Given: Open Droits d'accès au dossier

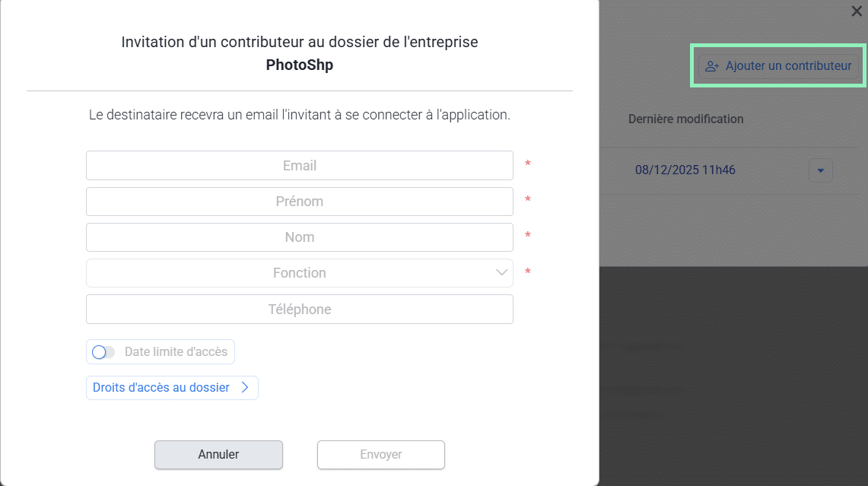Looking at the screenshot, I should pyautogui.click(x=161, y=388).
